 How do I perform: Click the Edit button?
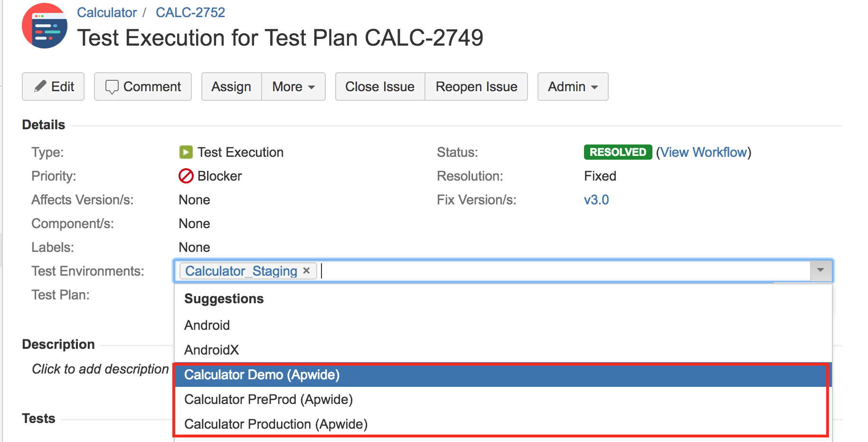pos(53,86)
